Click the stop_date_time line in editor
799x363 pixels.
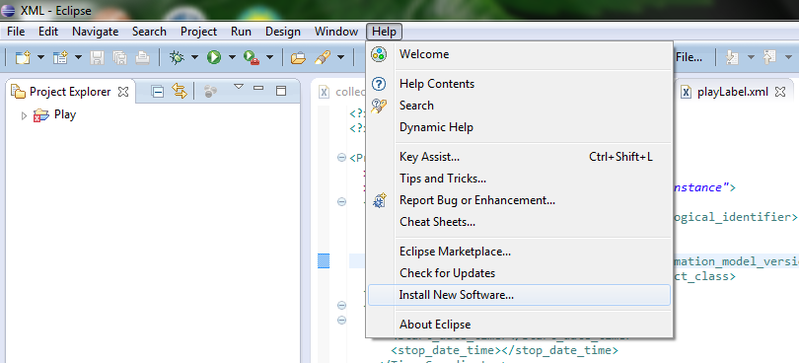pyautogui.click(x=504, y=350)
